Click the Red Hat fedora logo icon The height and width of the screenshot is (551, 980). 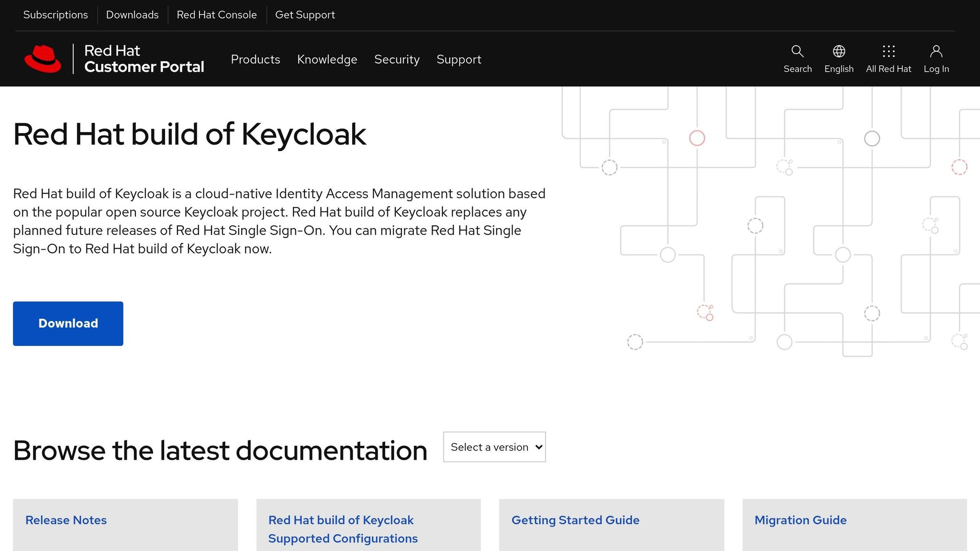coord(43,59)
